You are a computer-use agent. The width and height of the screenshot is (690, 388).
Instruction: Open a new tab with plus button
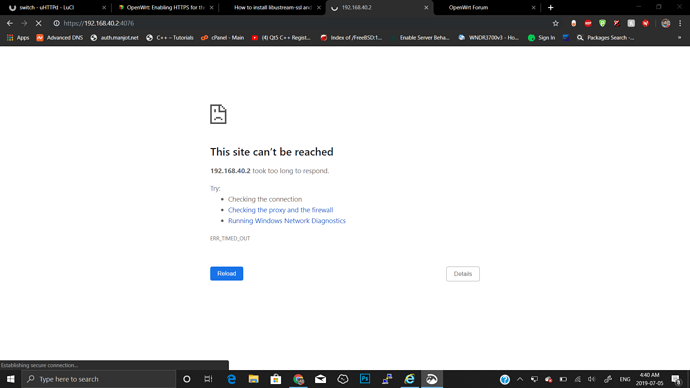pos(551,7)
